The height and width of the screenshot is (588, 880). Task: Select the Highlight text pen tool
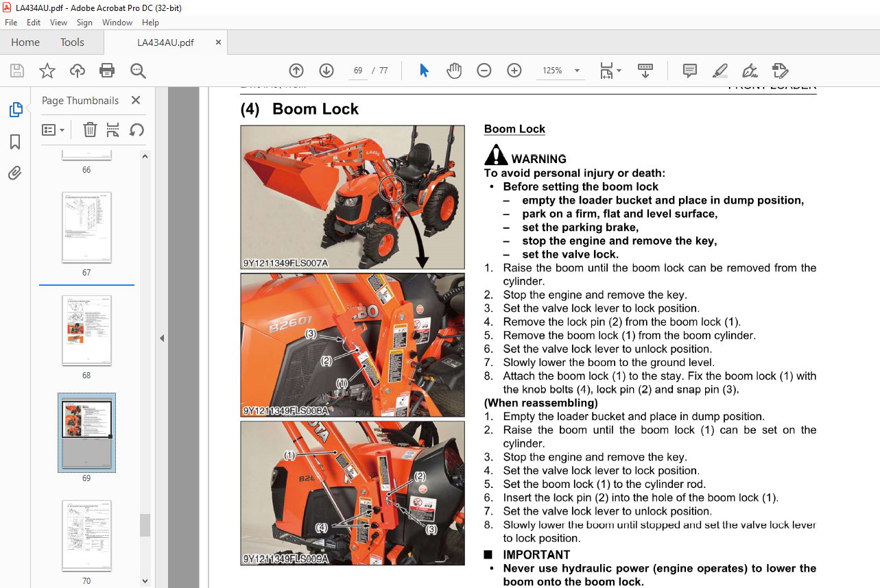(720, 71)
